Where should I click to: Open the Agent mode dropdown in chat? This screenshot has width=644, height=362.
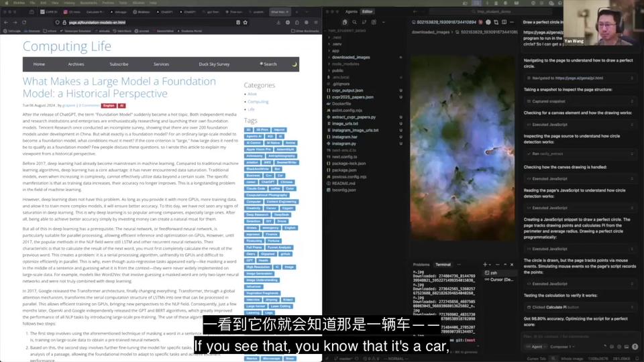point(535,347)
